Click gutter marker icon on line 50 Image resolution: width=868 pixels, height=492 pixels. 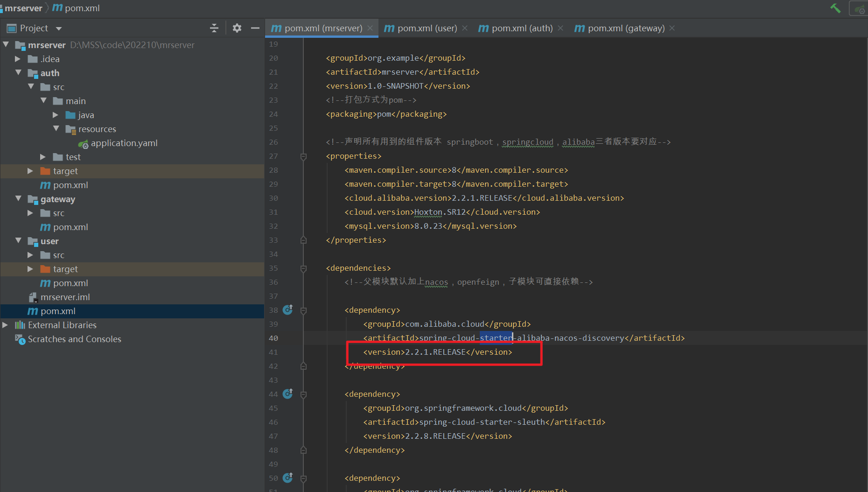(288, 478)
